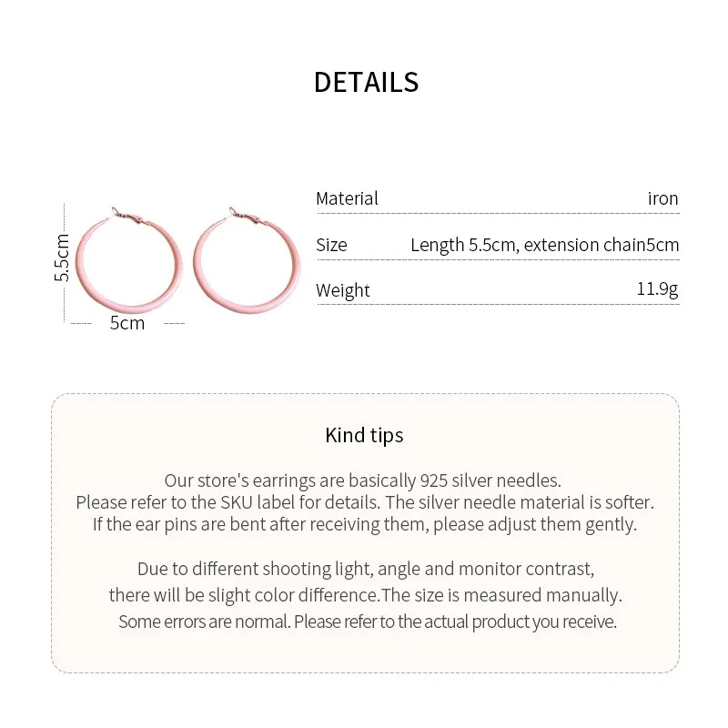
Task: Click the line about slight color difference
Action: [x=365, y=596]
